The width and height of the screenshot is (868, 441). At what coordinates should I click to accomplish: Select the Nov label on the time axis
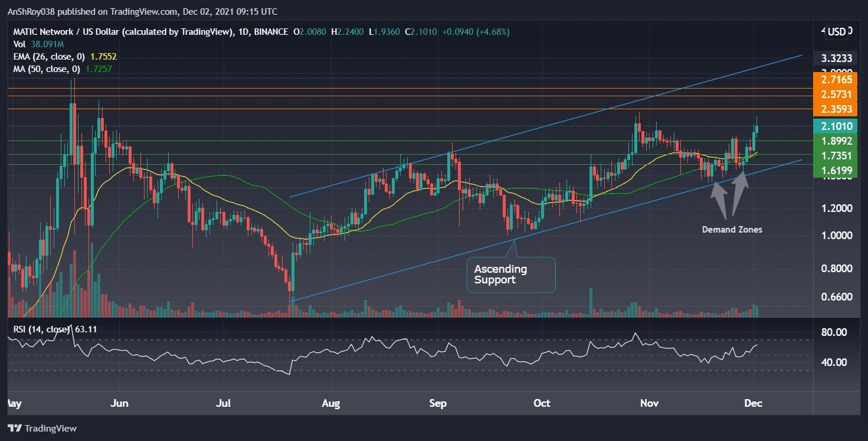coord(649,403)
